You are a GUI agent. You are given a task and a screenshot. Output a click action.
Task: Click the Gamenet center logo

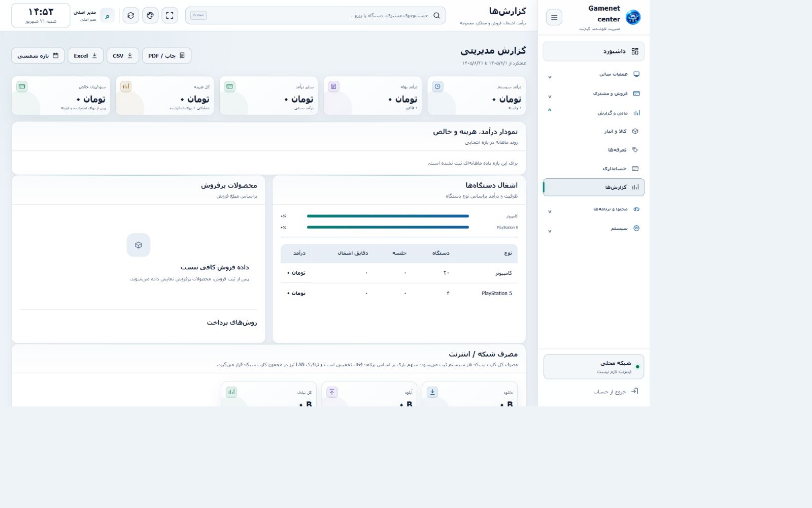point(633,17)
